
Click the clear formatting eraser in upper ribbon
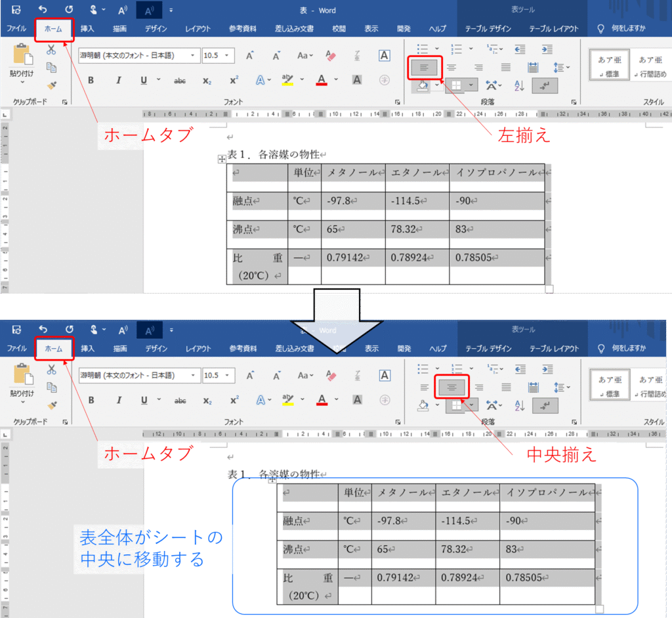pyautogui.click(x=330, y=56)
